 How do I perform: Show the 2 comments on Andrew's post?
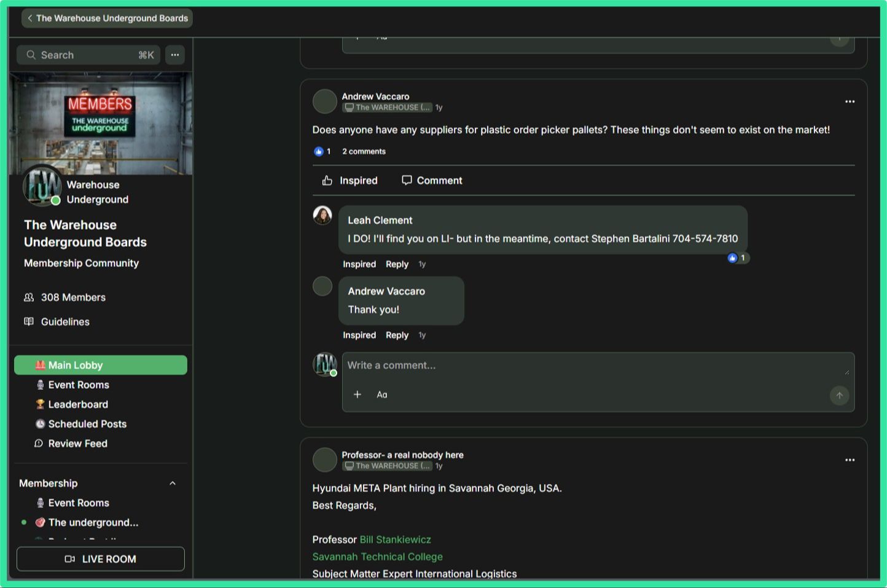point(364,151)
